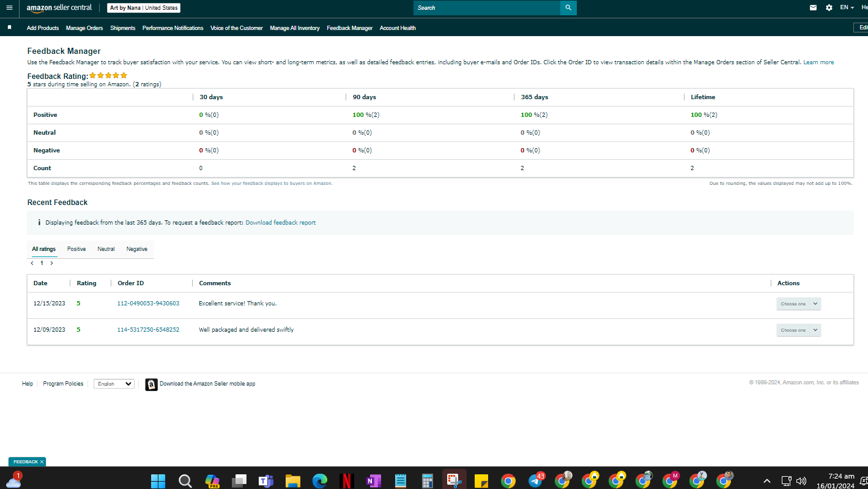Open Sticky Notes from the taskbar
The image size is (868, 489).
(481, 481)
